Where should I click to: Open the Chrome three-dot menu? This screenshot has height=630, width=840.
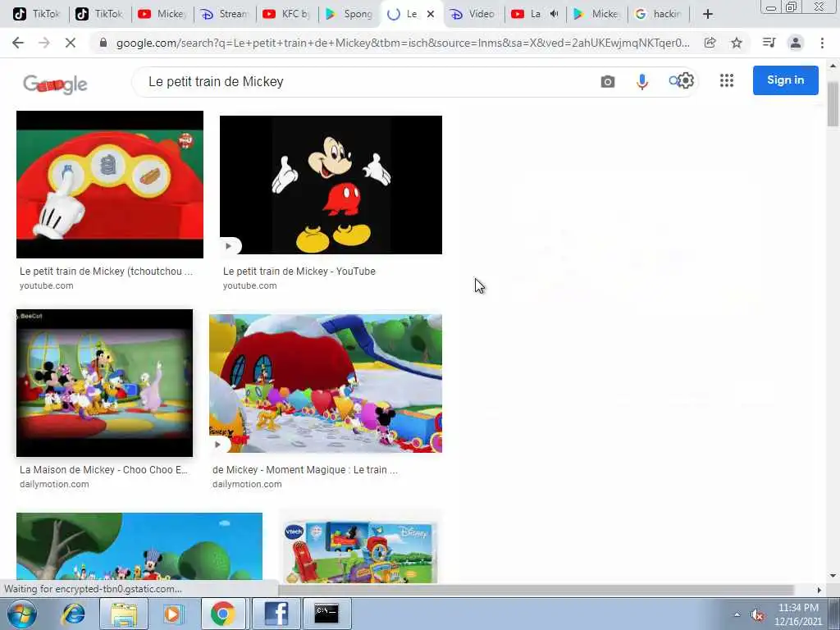click(822, 43)
